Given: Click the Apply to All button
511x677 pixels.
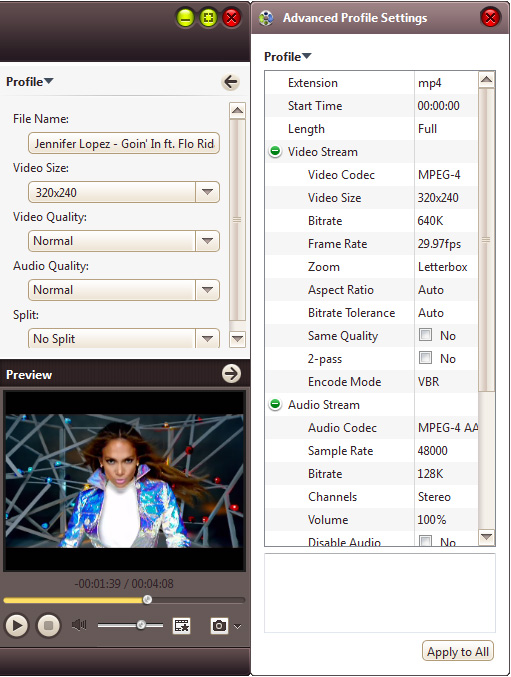Looking at the screenshot, I should 458,651.
